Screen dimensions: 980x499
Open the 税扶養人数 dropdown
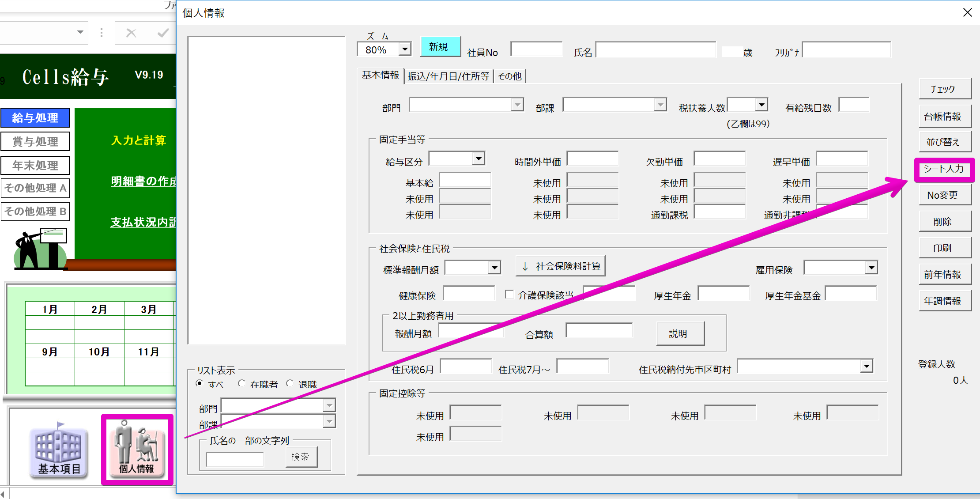tap(761, 105)
